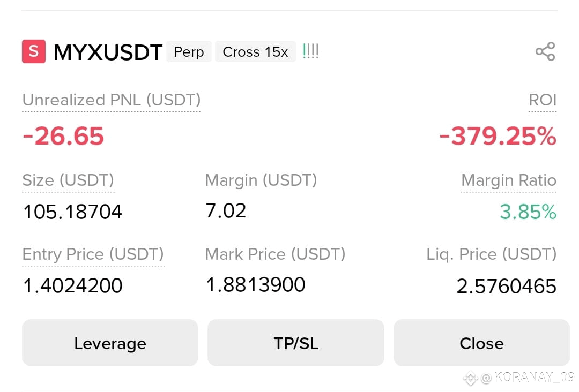Tap the 1.8813900 mark price value
Viewport: 579px width, 392px height.
(256, 284)
